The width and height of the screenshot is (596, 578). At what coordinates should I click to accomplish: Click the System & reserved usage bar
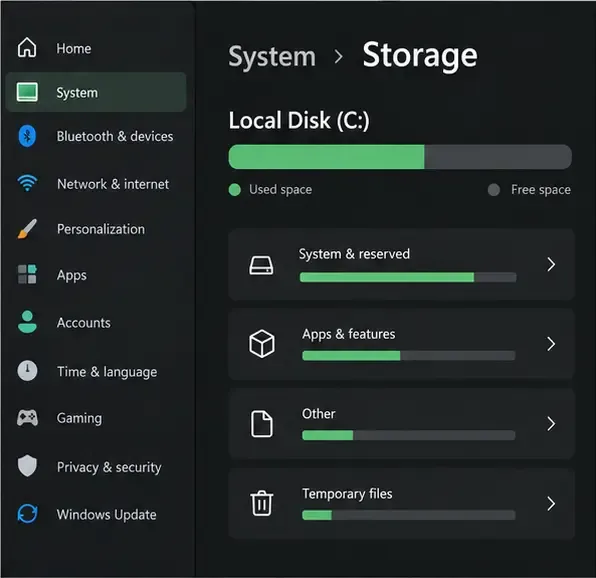pyautogui.click(x=408, y=277)
